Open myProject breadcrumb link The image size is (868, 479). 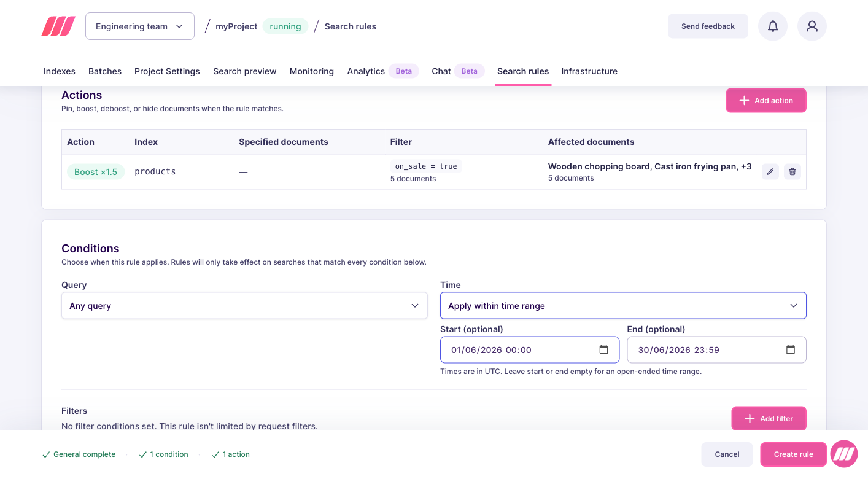236,26
